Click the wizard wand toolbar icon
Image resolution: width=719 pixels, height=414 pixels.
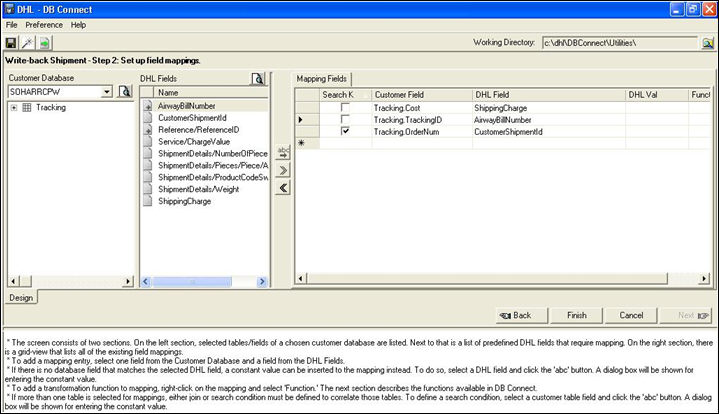27,43
